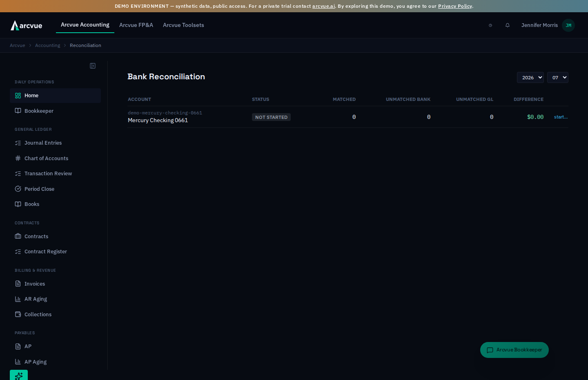The width and height of the screenshot is (588, 380).
Task: Click the AP Aging bar chart icon
Action: tap(18, 362)
